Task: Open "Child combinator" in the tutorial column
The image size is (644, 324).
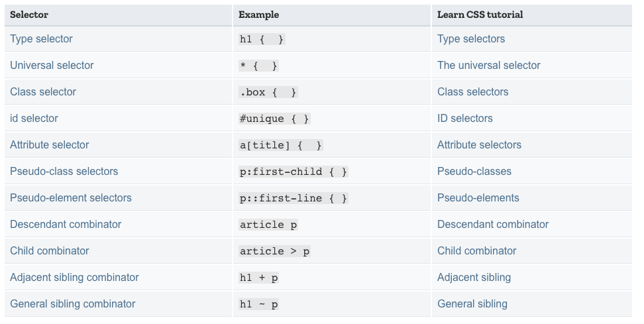Action: coord(476,251)
